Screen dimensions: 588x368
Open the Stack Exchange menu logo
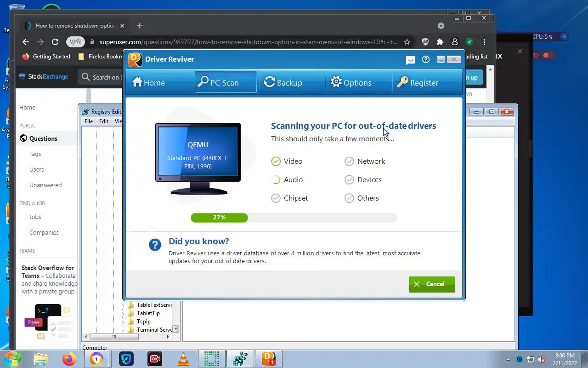[x=44, y=77]
